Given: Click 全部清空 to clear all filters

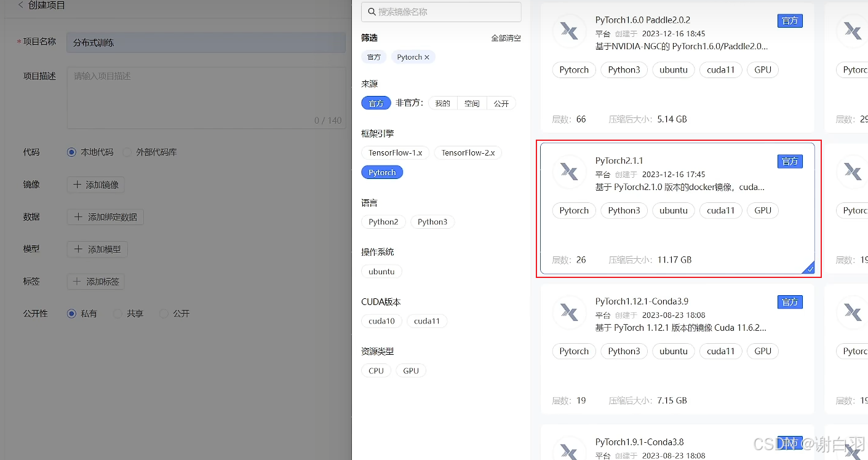Looking at the screenshot, I should tap(506, 38).
